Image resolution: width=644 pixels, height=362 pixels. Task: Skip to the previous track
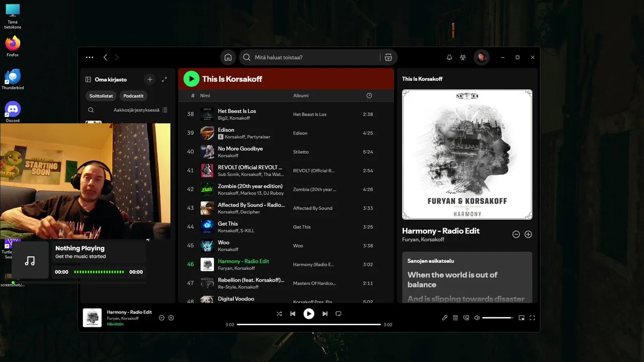(x=293, y=314)
